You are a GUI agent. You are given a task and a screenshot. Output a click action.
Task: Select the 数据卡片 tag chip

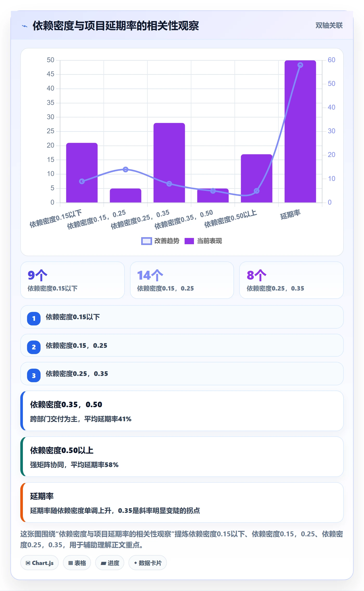(148, 563)
